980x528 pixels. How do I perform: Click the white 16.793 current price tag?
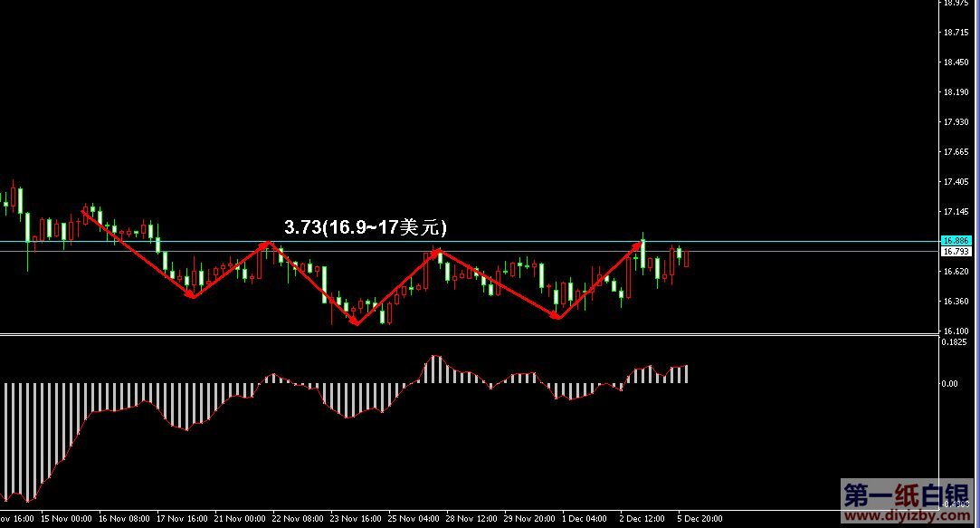956,252
